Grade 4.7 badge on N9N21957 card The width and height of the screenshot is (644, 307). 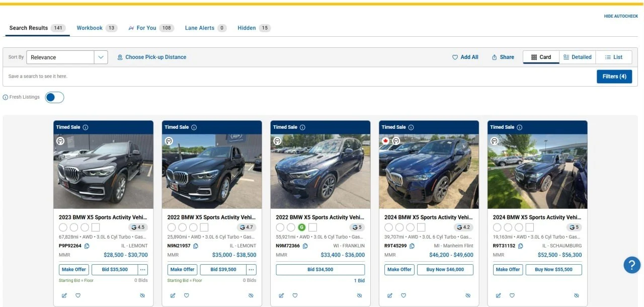click(247, 227)
